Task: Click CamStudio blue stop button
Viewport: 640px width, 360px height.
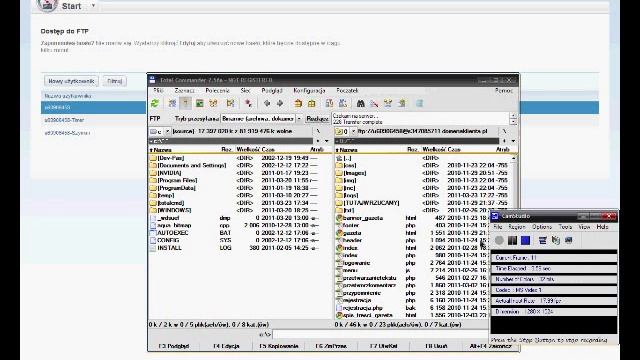Action: 525,240
